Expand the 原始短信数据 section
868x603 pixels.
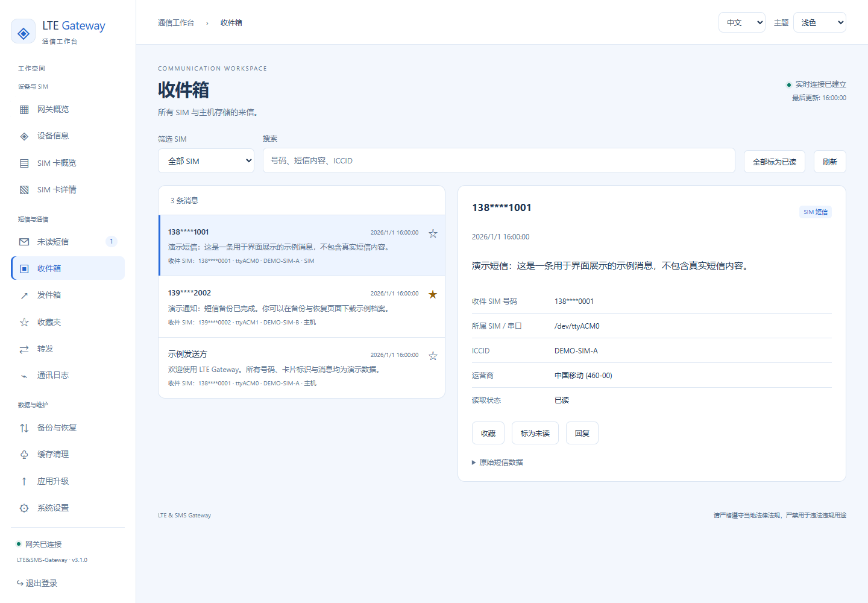pyautogui.click(x=497, y=463)
